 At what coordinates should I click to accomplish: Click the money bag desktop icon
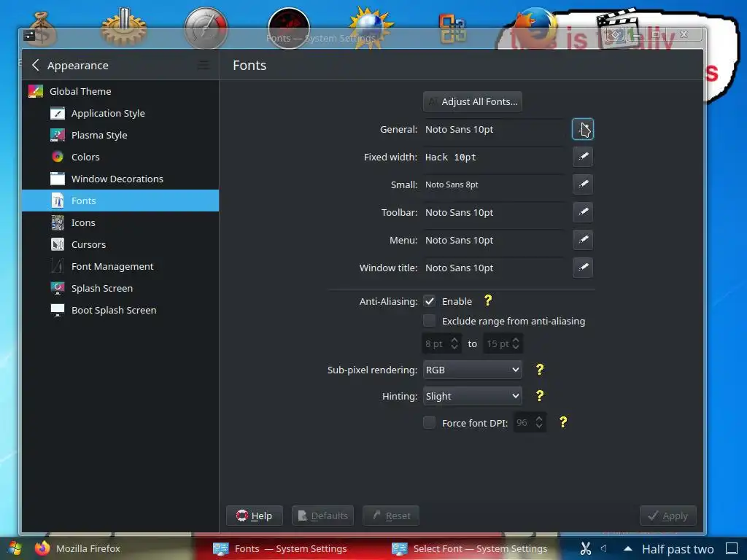[x=42, y=29]
